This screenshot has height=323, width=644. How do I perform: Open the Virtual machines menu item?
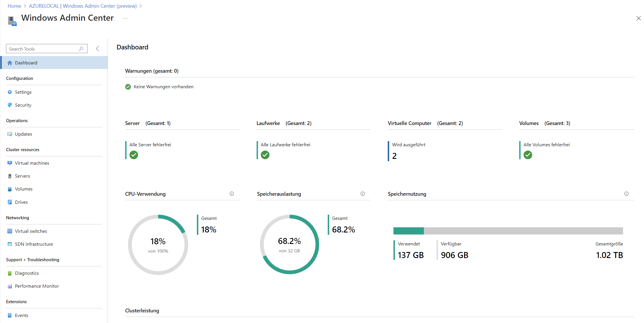pos(54,163)
